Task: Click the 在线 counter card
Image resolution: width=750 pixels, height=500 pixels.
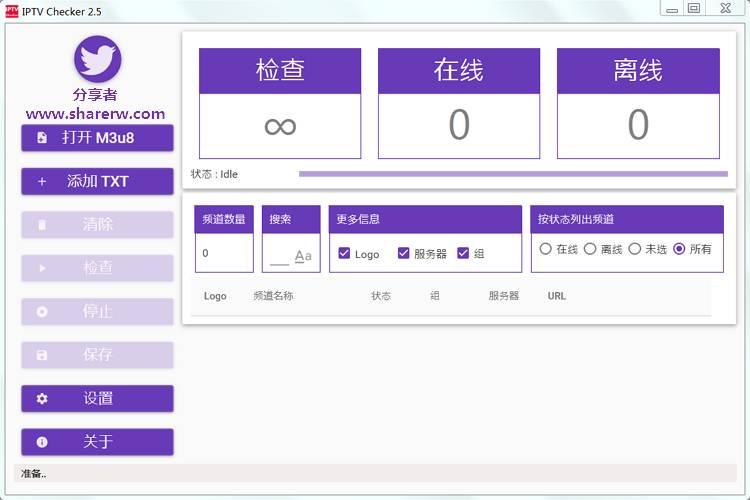Action: point(459,103)
